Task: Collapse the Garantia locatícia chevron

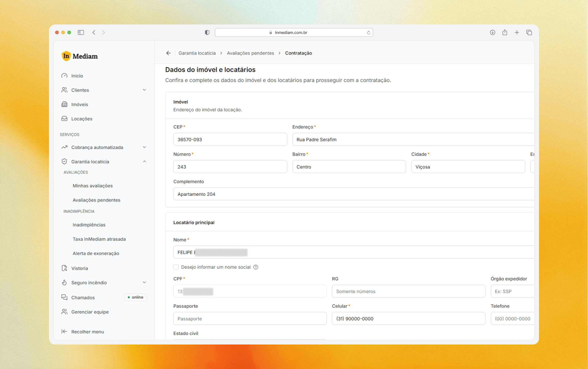Action: coord(145,162)
